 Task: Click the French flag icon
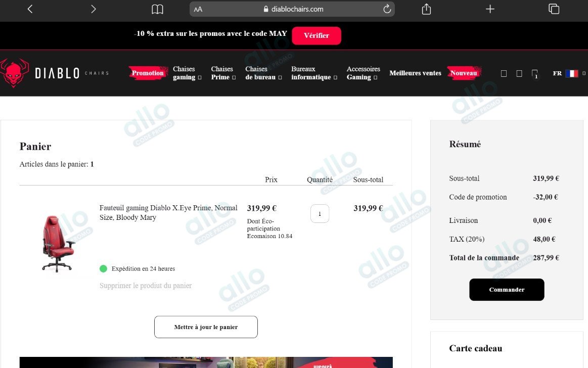572,73
